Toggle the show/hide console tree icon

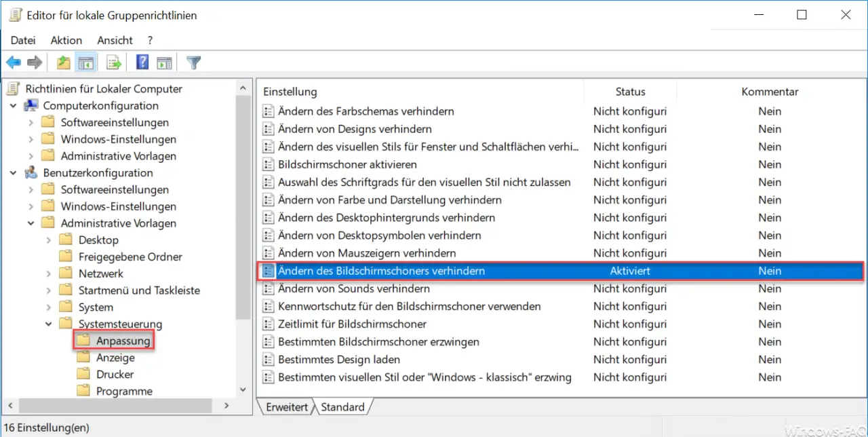click(x=85, y=63)
